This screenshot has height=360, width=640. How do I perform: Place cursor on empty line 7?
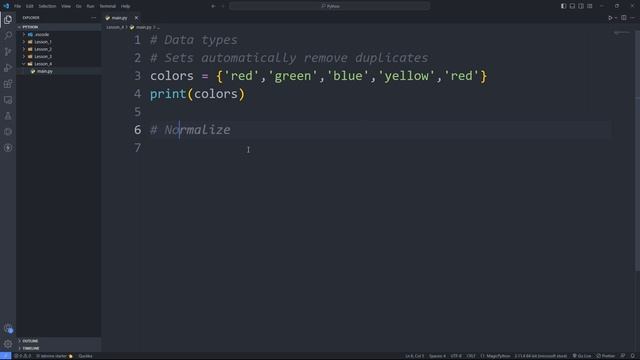click(380, 148)
